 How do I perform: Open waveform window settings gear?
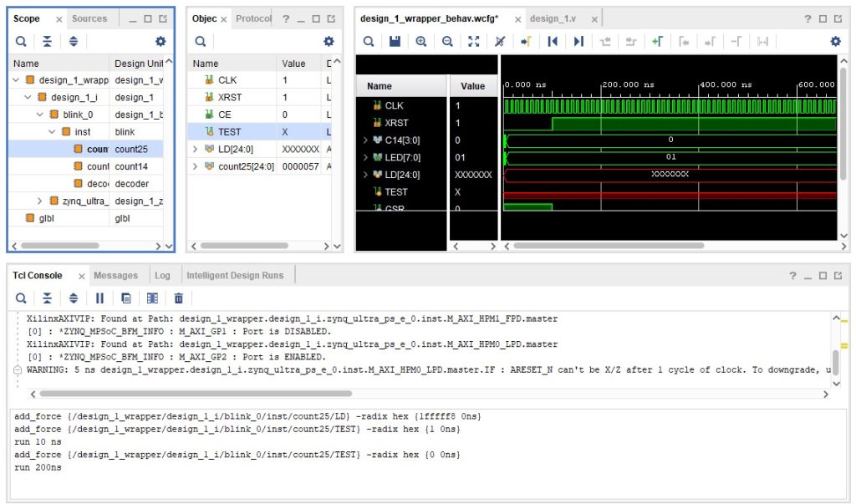[833, 41]
